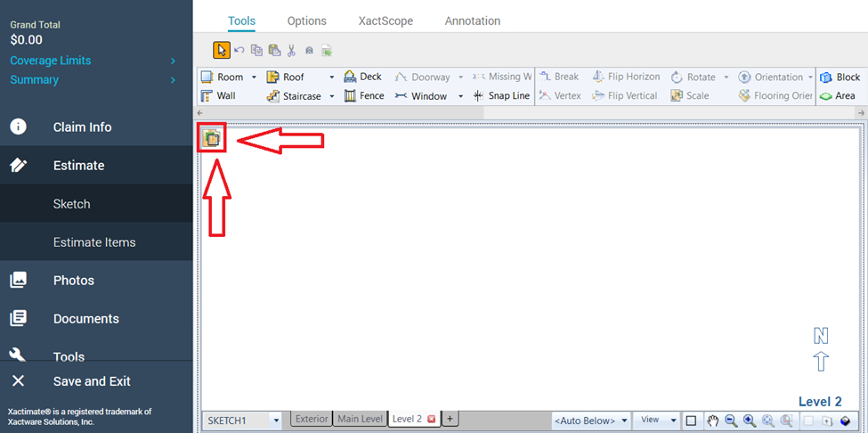
Task: Click Flip Horizontal
Action: pos(626,77)
